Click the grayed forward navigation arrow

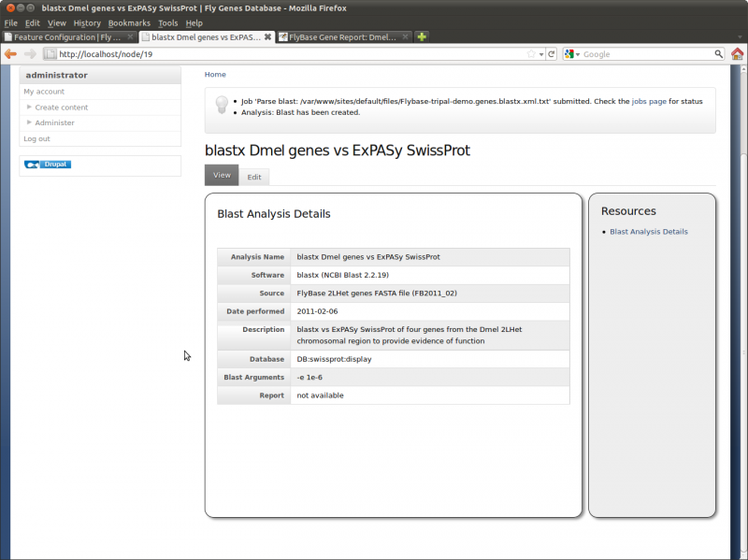(30, 54)
